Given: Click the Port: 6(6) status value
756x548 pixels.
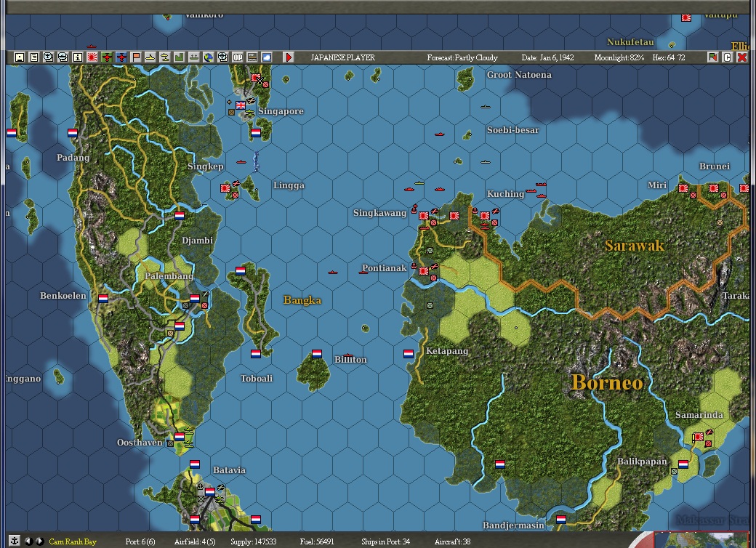Looking at the screenshot, I should coord(140,541).
